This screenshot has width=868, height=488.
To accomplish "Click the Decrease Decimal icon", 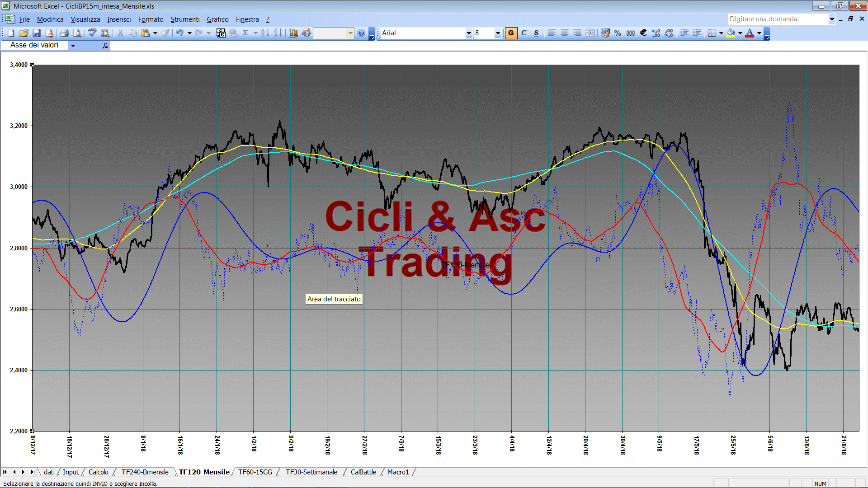I will tap(669, 33).
